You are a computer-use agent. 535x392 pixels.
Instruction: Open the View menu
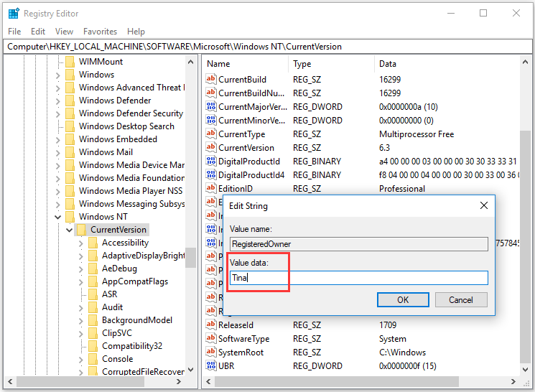click(x=64, y=32)
